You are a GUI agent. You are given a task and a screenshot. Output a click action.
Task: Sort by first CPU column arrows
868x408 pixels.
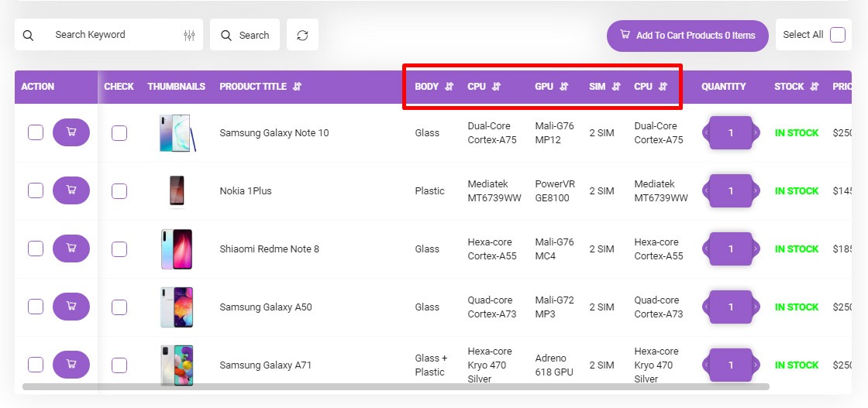pyautogui.click(x=497, y=86)
